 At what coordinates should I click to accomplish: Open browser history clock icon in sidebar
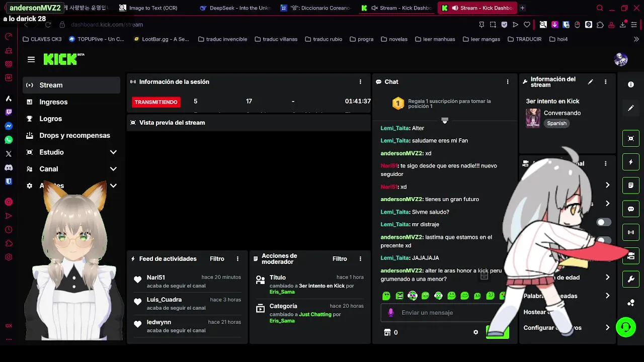9,230
